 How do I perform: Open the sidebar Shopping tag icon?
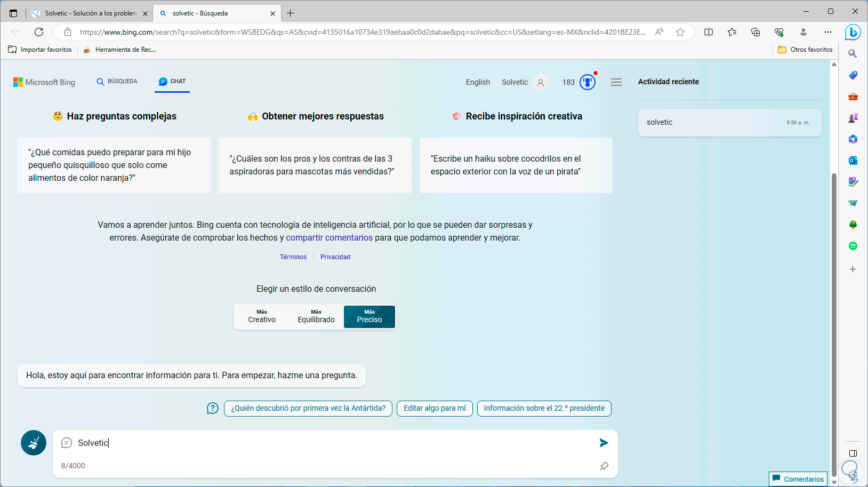point(853,75)
